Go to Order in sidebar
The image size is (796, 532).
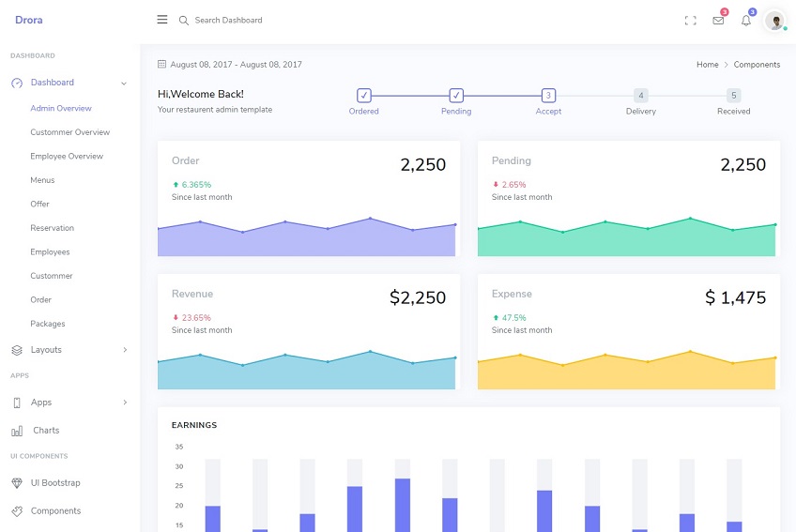tap(40, 299)
